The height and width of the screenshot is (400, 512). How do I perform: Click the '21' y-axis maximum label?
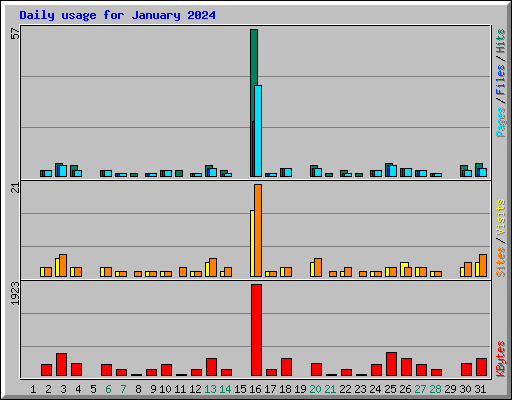click(x=15, y=188)
